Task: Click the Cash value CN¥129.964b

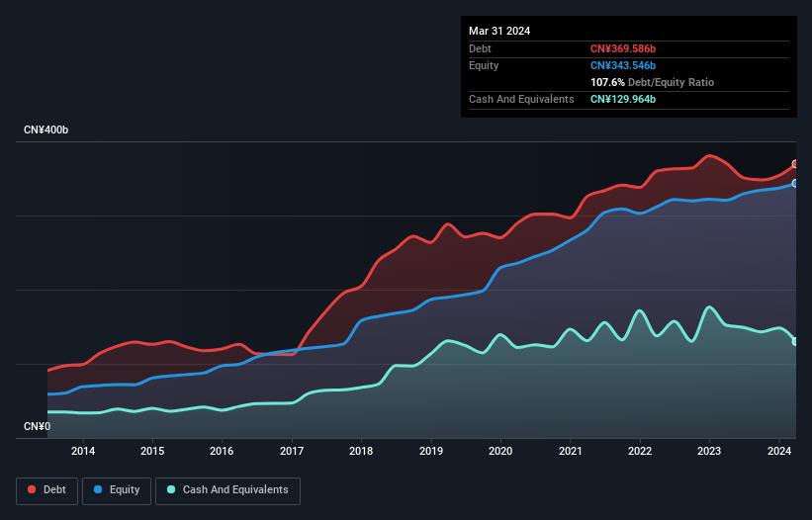Action: [x=623, y=99]
